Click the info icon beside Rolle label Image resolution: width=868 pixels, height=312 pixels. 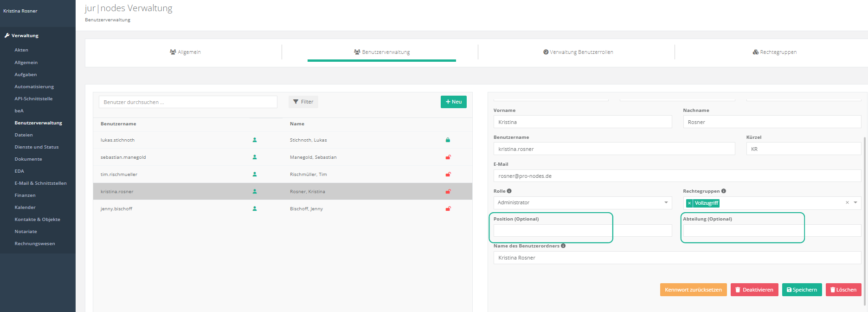coord(509,191)
